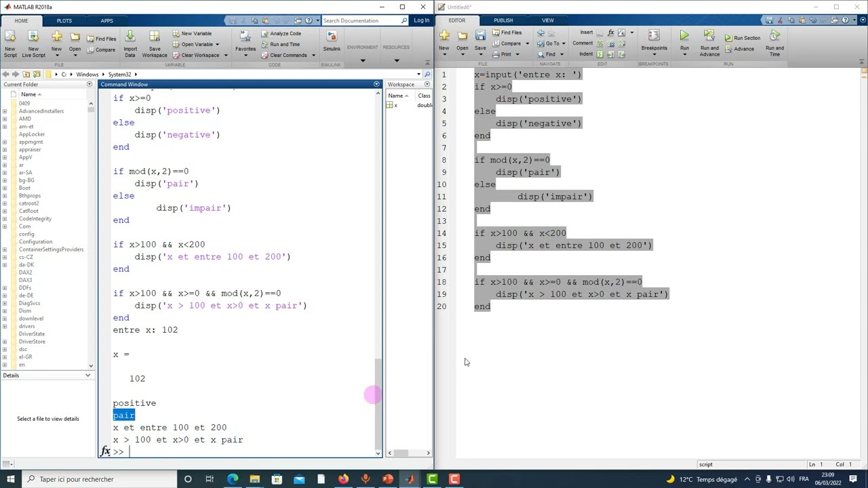The height and width of the screenshot is (488, 868).
Task: Click New Script icon in MATLAB Home tab
Action: pyautogui.click(x=10, y=43)
